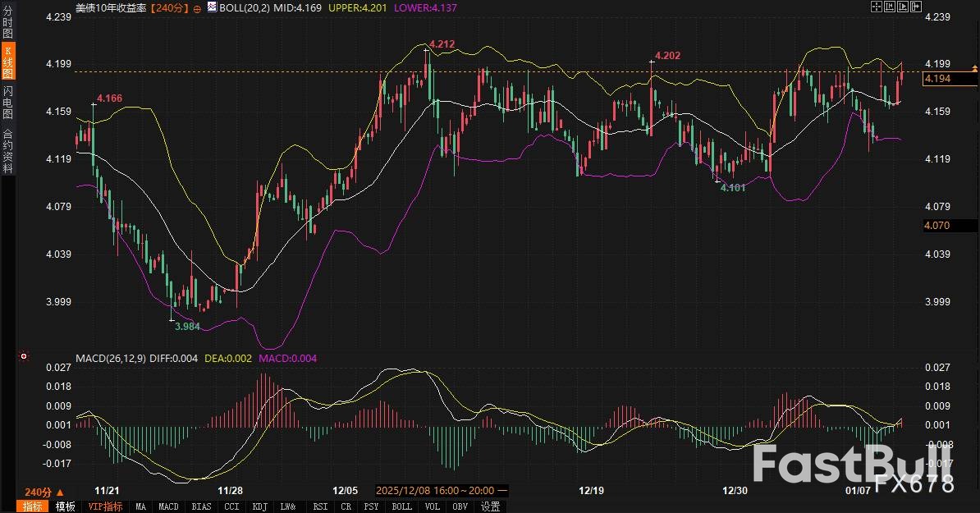
Task: Select the 模板 tab at bottom
Action: (x=65, y=506)
